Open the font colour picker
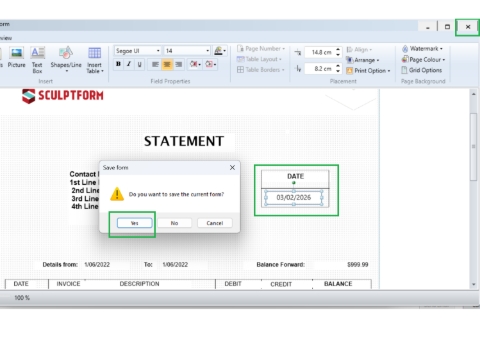The image size is (480, 360). pyautogui.click(x=220, y=51)
